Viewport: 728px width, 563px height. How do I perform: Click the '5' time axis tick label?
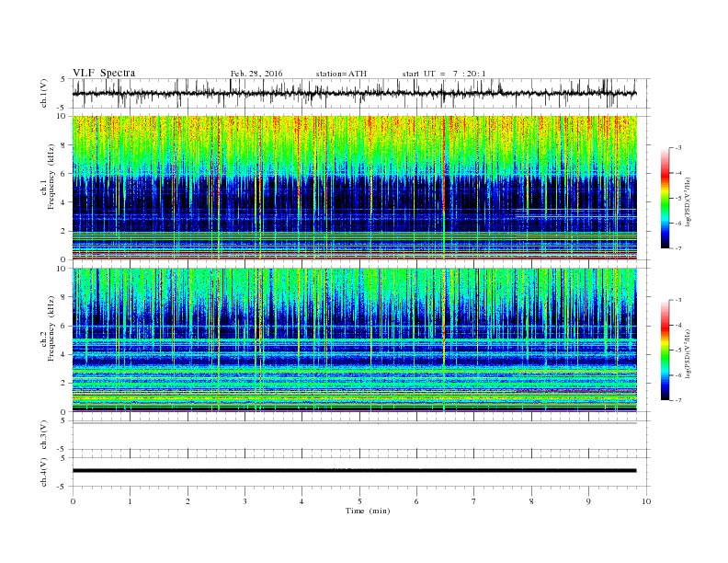pos(359,501)
